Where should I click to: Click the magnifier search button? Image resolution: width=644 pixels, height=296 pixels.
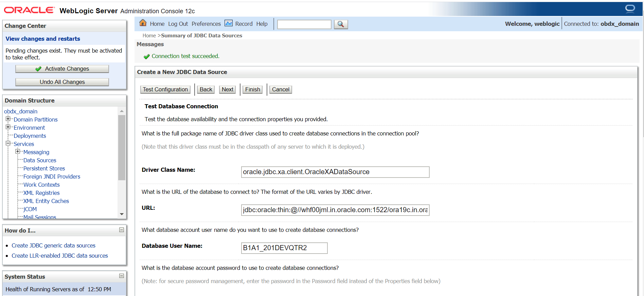tap(341, 24)
